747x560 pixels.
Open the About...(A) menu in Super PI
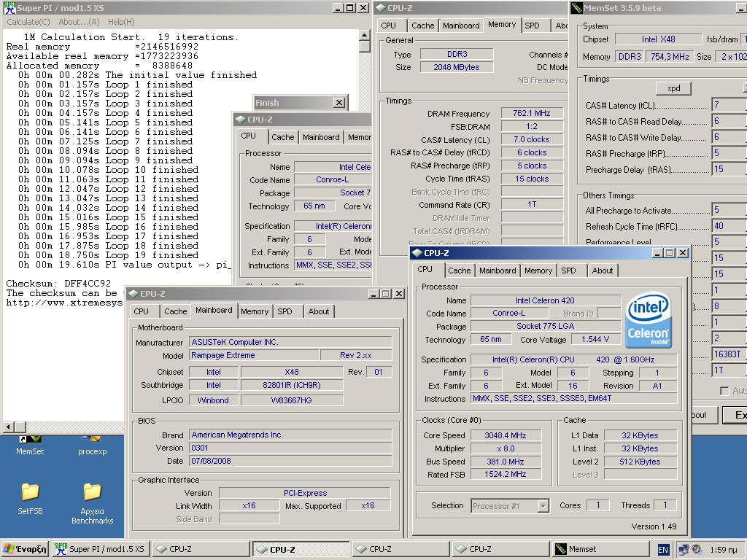click(x=79, y=22)
